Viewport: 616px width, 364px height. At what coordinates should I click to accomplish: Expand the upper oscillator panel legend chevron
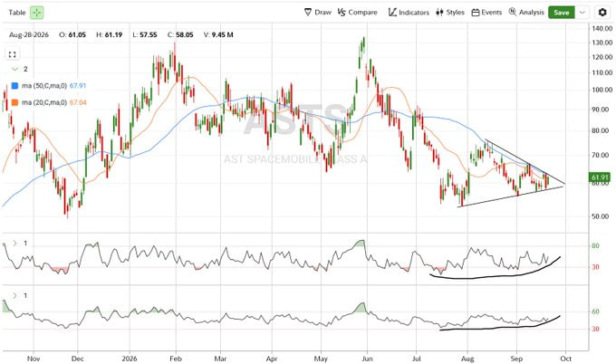click(14, 244)
